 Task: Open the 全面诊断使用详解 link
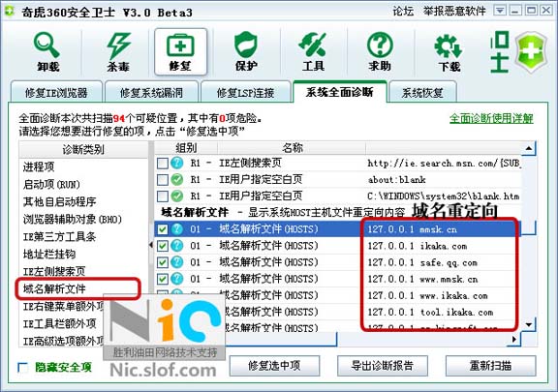point(491,118)
